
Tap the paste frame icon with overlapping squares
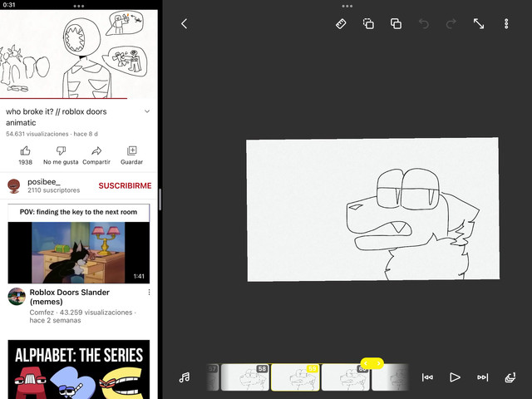[396, 24]
